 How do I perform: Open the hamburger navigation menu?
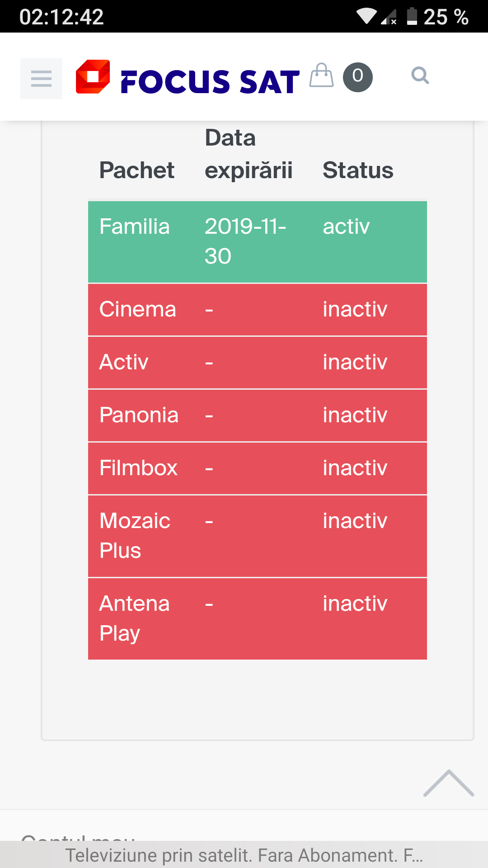tap(41, 79)
